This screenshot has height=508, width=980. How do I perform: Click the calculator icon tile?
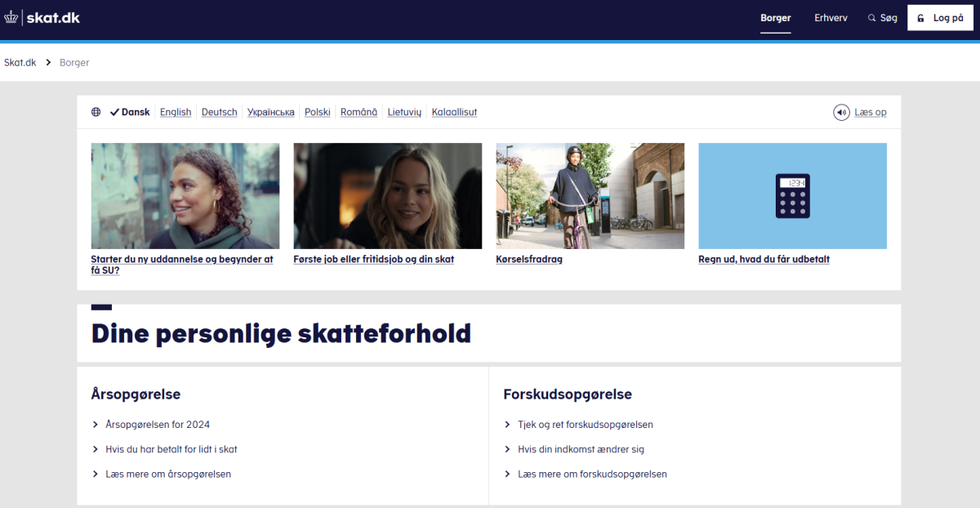[x=792, y=196]
